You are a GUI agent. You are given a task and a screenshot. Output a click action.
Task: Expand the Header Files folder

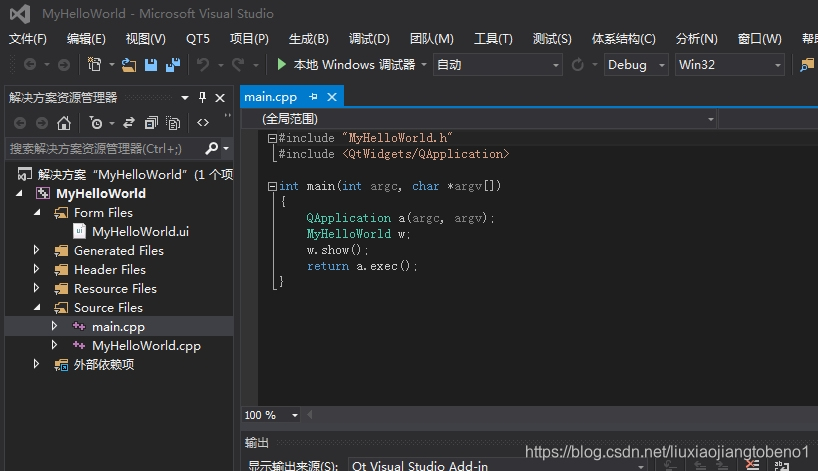click(37, 269)
